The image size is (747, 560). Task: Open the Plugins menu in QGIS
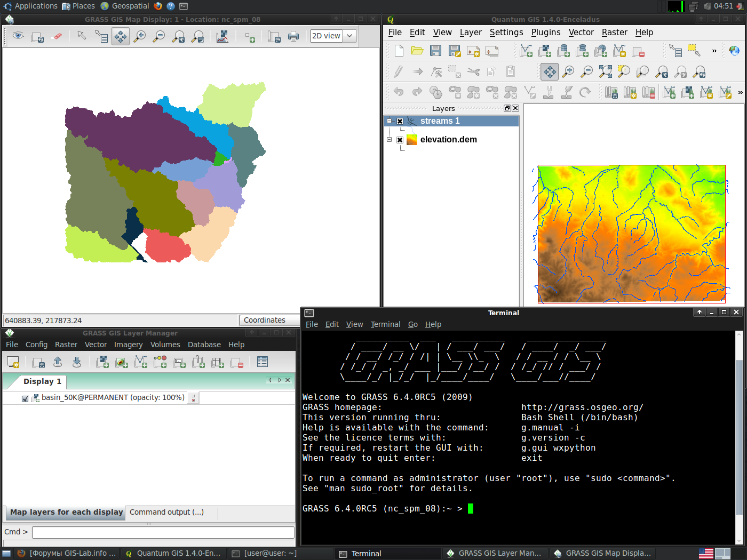[x=545, y=33]
